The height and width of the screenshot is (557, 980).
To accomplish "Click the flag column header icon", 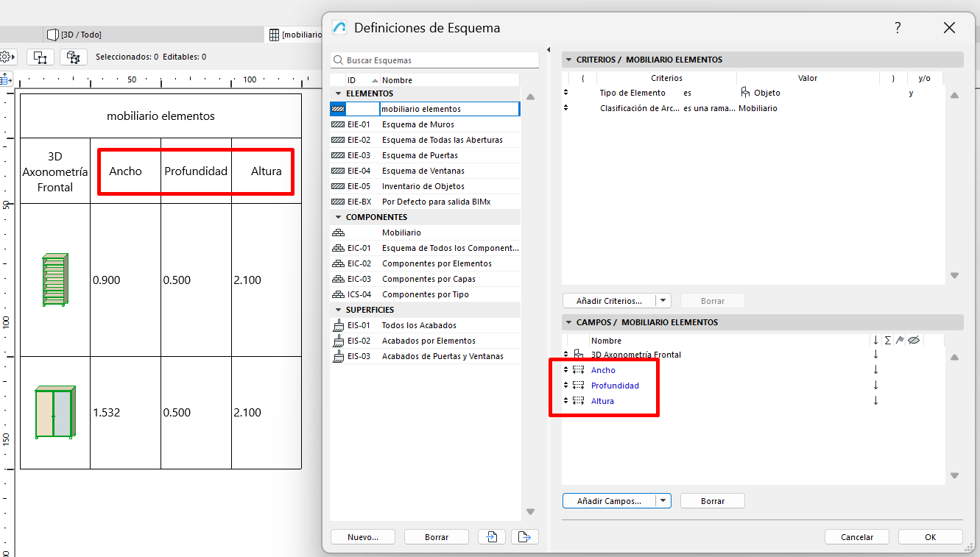I will coord(900,340).
